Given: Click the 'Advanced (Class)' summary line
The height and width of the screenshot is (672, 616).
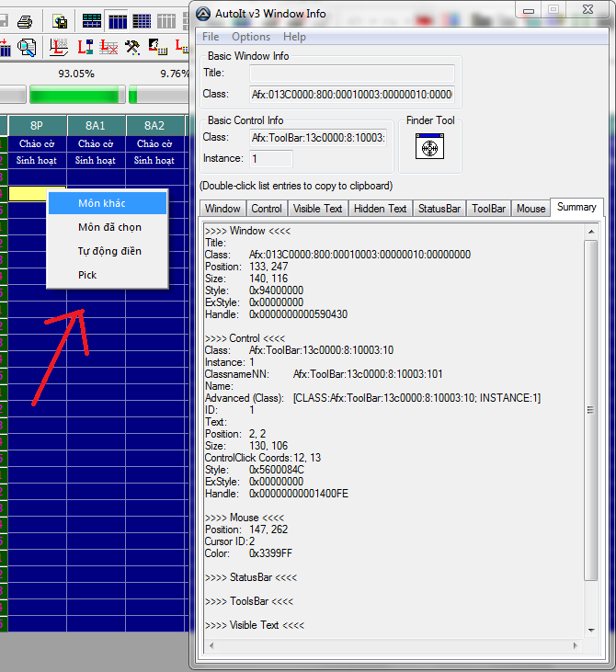Looking at the screenshot, I should pyautogui.click(x=372, y=398).
